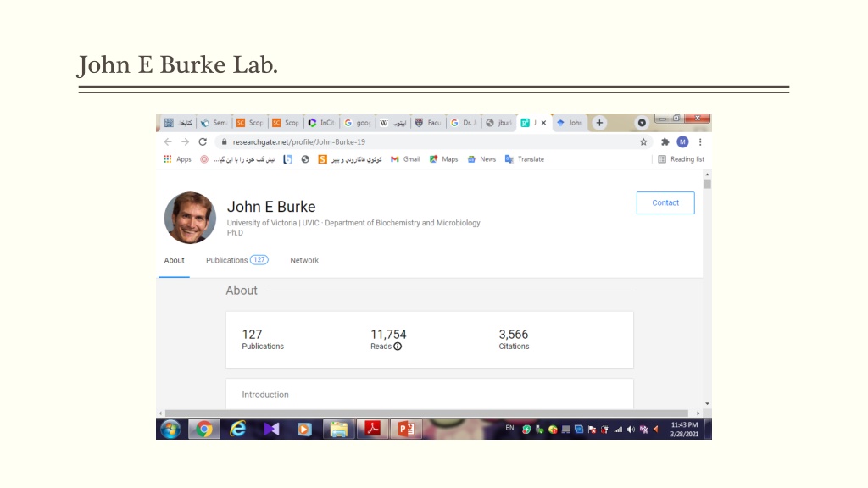Open the Translate bookmark
The image size is (868, 488).
(x=524, y=159)
